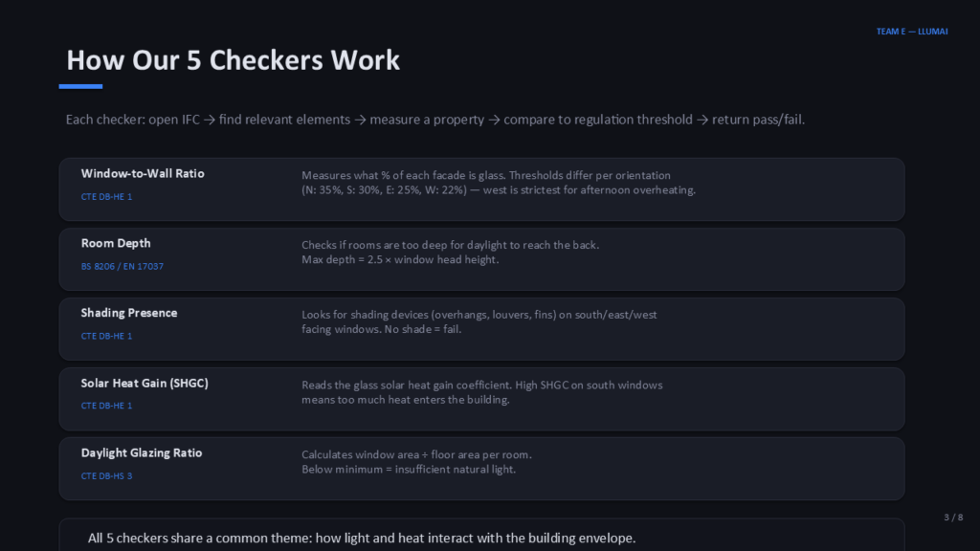Select the shading devices description text
Viewport: 980px width, 551px height.
479,322
